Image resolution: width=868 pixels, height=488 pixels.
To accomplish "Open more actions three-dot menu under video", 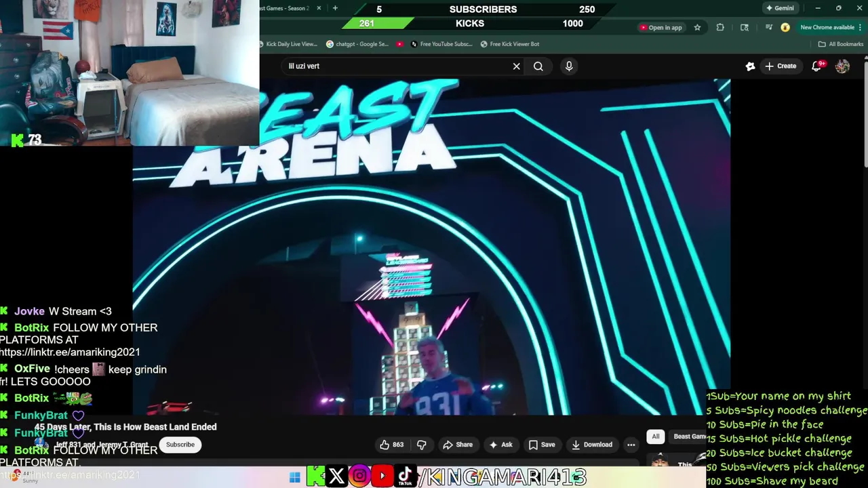I will point(631,445).
